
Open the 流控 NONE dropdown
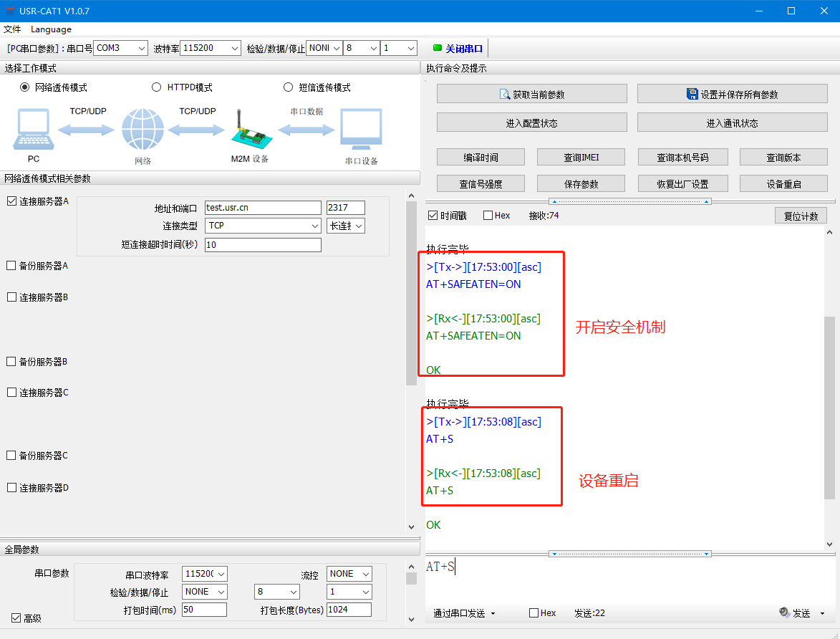[x=349, y=574]
